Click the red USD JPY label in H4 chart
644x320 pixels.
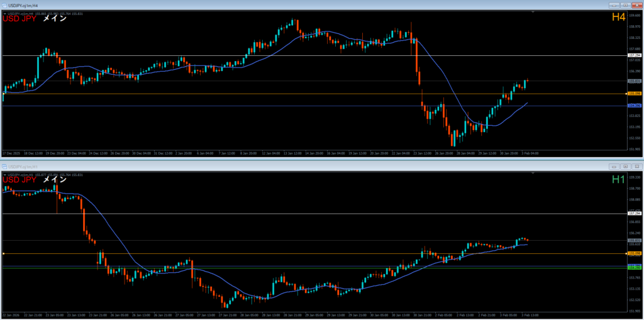(x=19, y=19)
